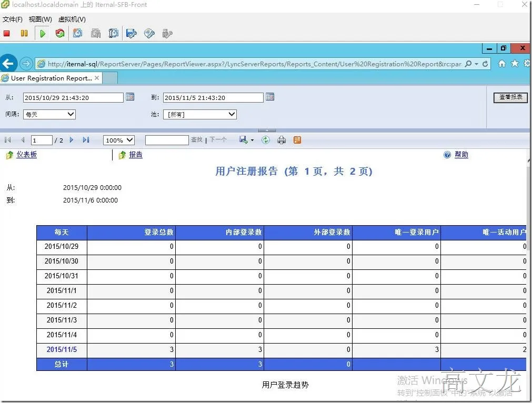Viewport: 532px width, 403px height.
Task: Stop the virtual machine with red square
Action: [x=7, y=33]
